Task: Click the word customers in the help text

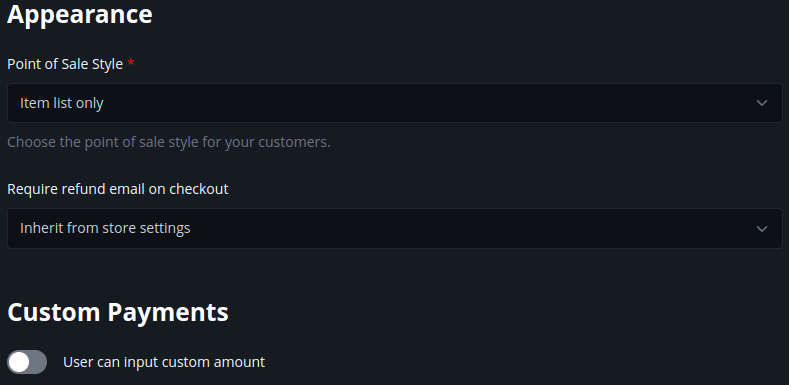Action: click(294, 142)
